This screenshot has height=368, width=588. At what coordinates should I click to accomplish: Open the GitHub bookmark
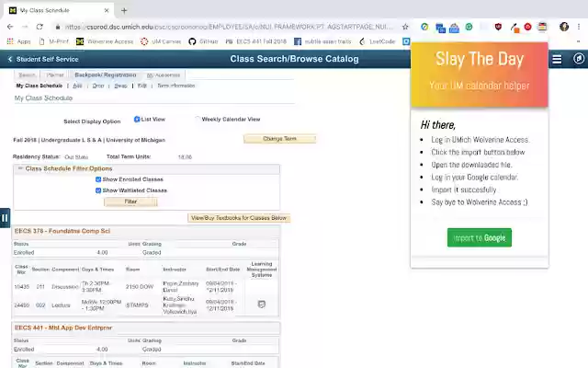coord(203,41)
